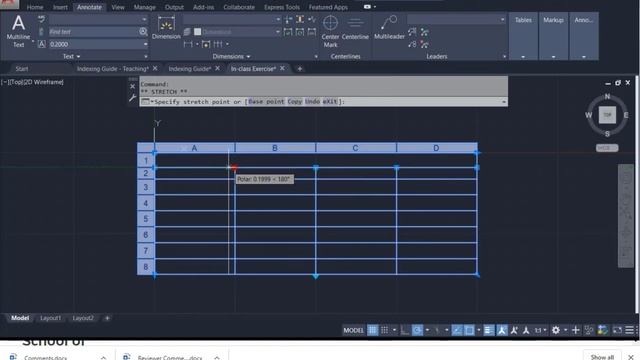Click the TOP face of ViewCube
The image size is (640, 360).
607,115
